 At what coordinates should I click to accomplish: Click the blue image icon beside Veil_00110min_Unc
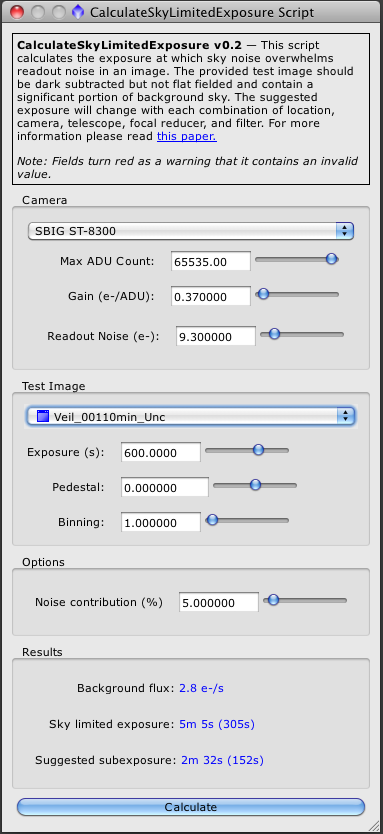[43, 416]
